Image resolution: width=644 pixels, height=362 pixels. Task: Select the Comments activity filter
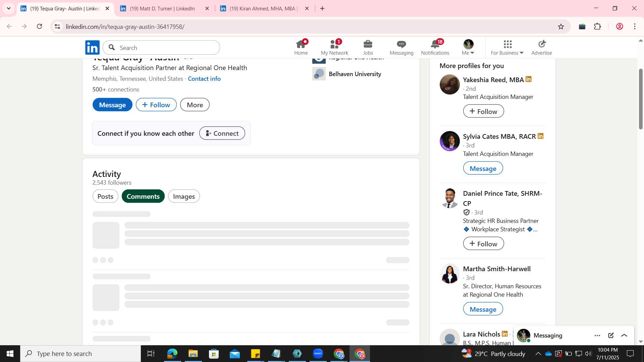143,196
